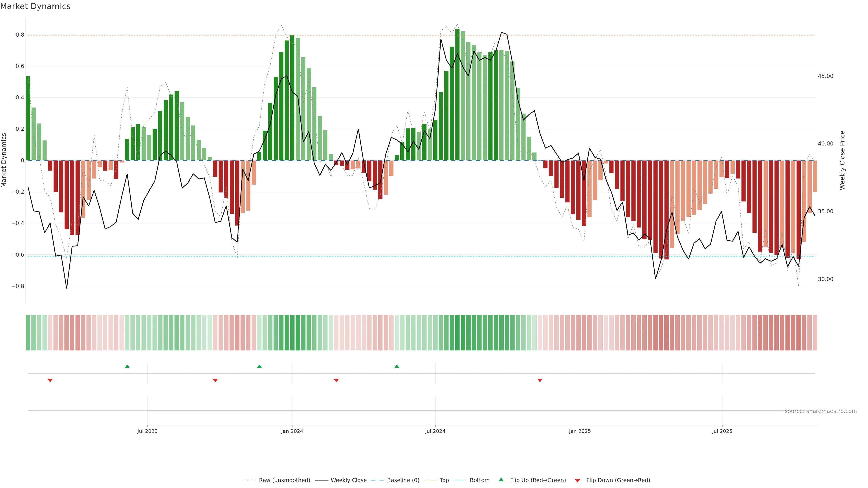Click the green flip-up triangle before Jan 2024
The width and height of the screenshot is (868, 488).
click(x=259, y=366)
